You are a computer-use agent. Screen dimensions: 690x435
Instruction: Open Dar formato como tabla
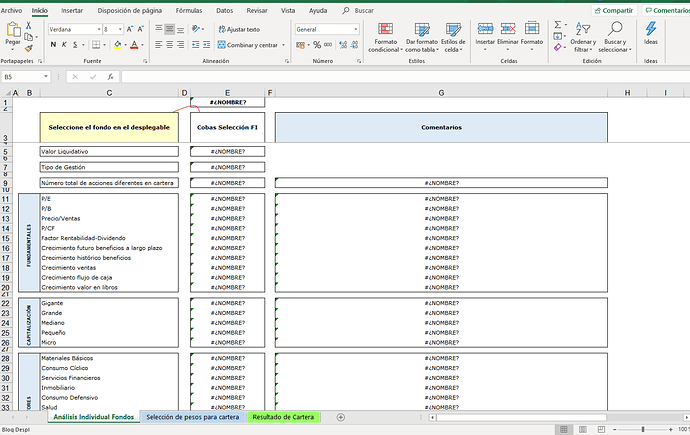pyautogui.click(x=422, y=37)
